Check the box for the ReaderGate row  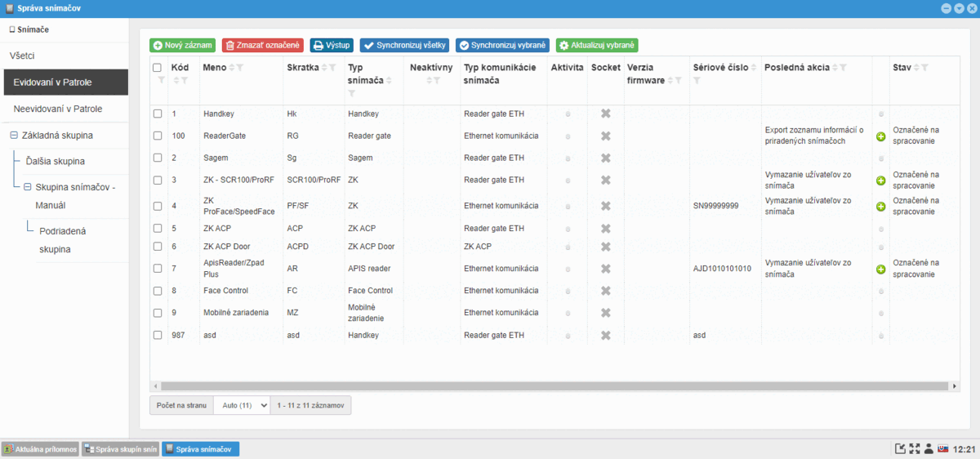[x=158, y=136]
